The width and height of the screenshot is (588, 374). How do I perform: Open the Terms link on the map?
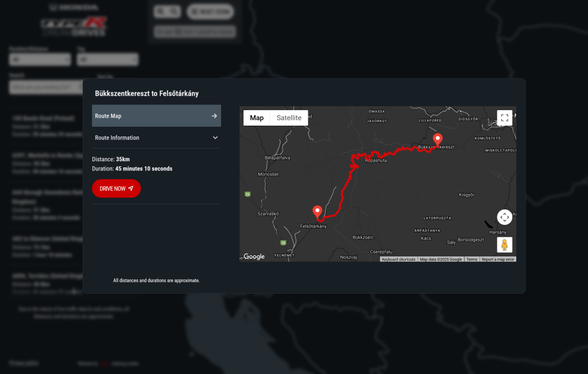tap(471, 259)
